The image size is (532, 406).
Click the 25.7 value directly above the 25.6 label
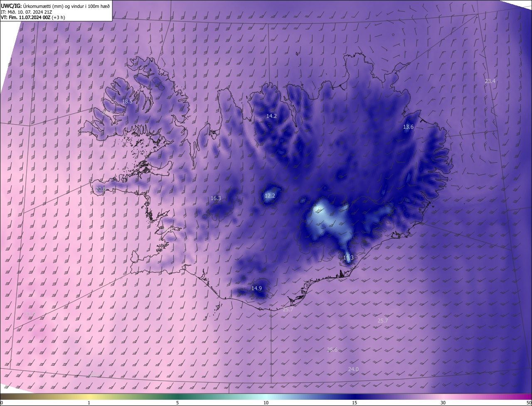tap(382, 321)
